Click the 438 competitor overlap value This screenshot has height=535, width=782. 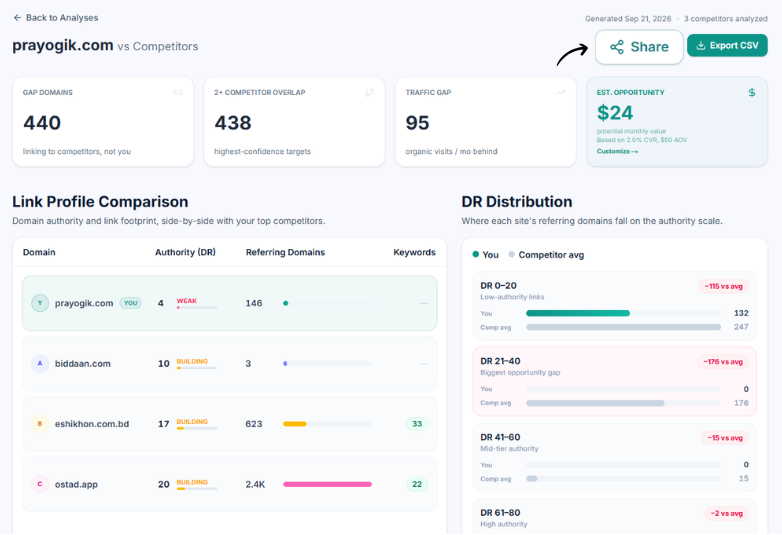(233, 123)
